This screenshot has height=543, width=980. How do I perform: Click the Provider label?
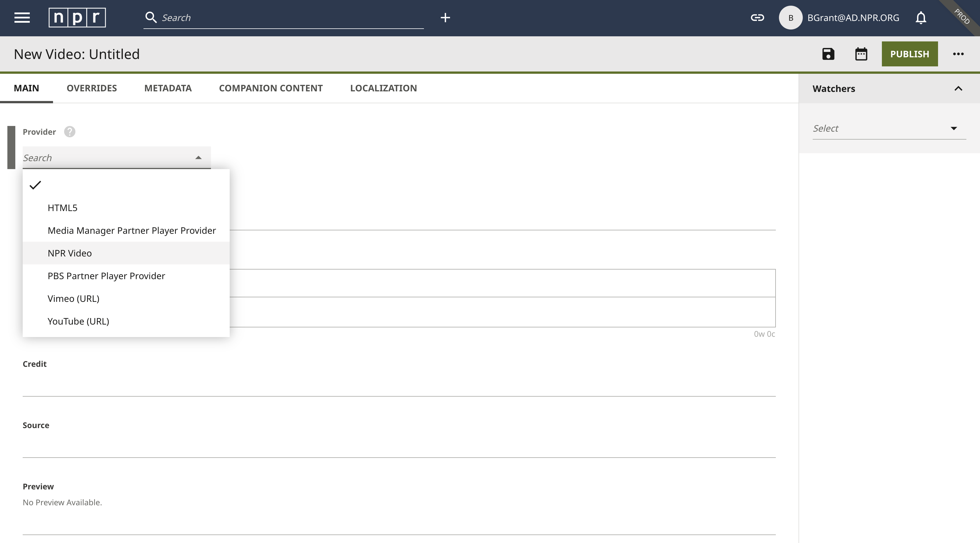(x=39, y=132)
